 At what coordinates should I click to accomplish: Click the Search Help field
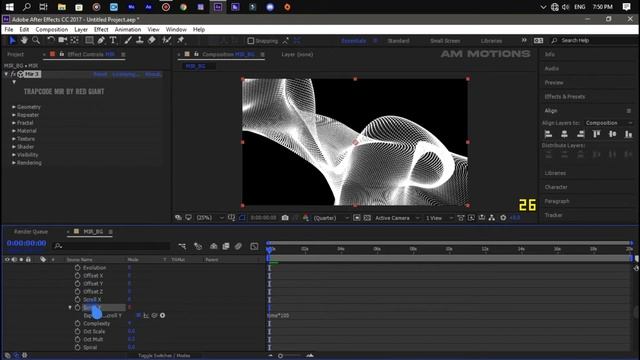coord(595,41)
